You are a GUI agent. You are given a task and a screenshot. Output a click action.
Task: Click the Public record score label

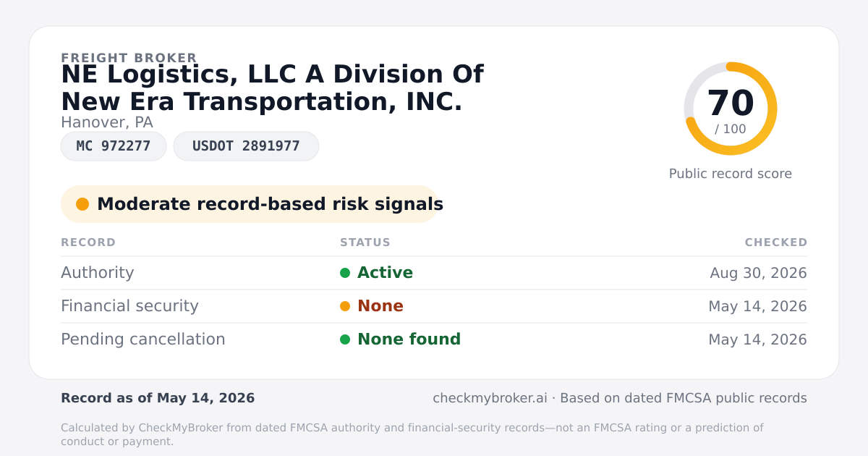click(x=731, y=174)
